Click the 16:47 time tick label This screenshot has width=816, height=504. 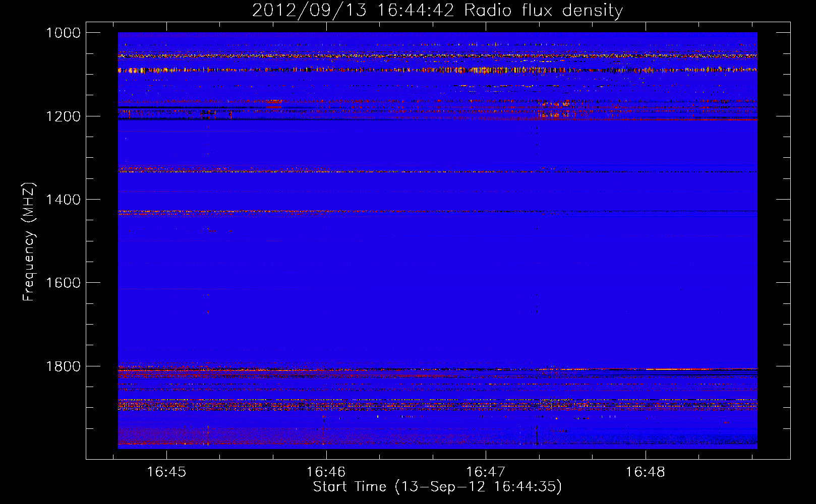coord(486,472)
